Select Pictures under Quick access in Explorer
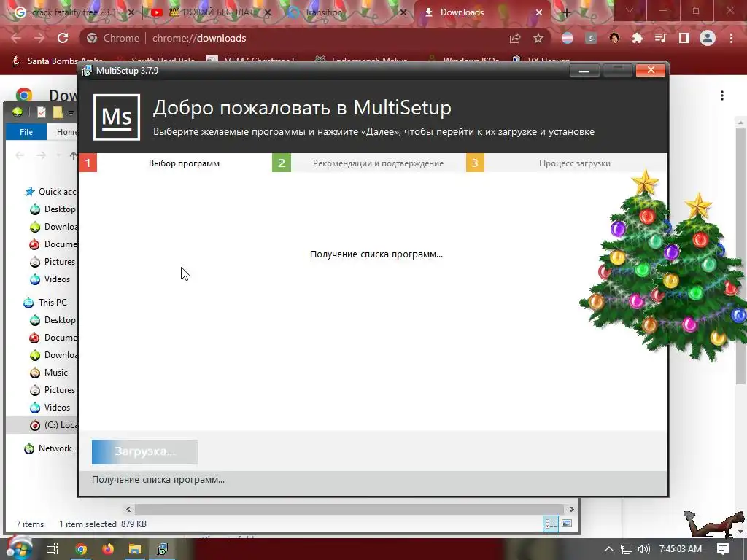 click(x=60, y=262)
